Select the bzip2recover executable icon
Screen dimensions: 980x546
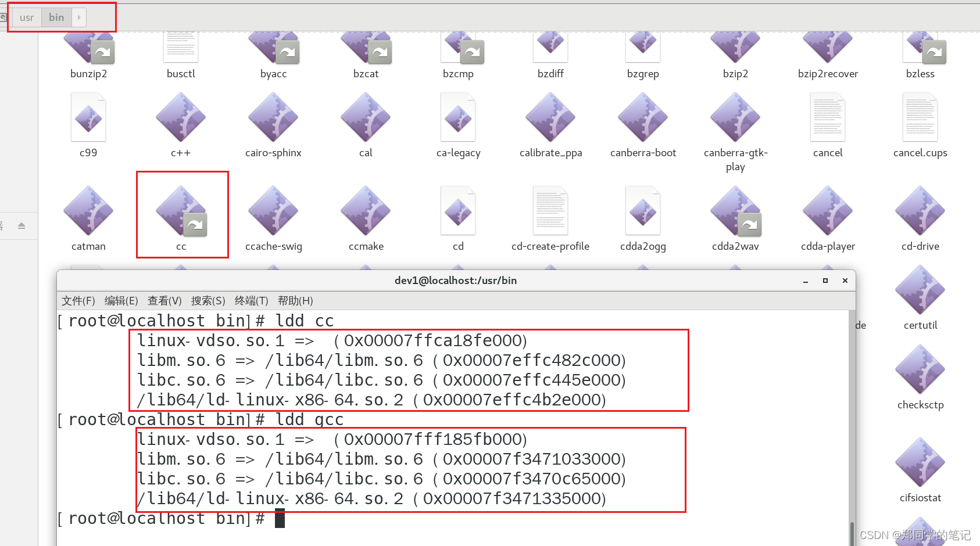coord(828,48)
